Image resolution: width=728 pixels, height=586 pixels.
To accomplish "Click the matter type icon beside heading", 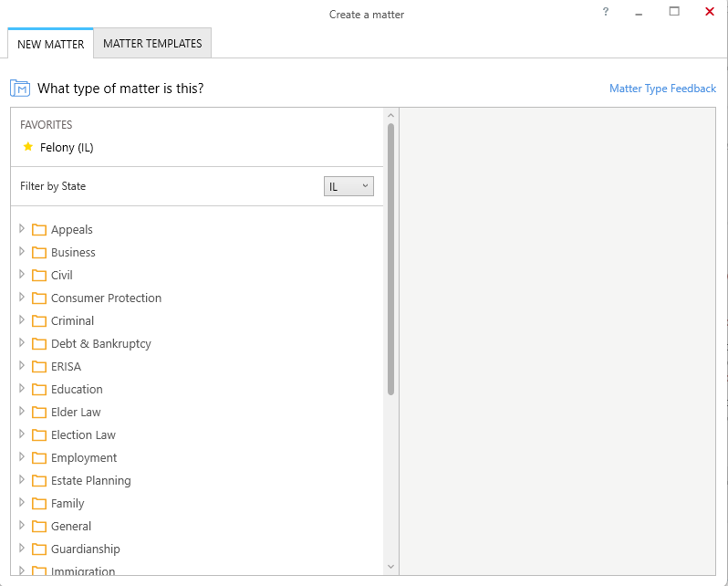I will 20,88.
